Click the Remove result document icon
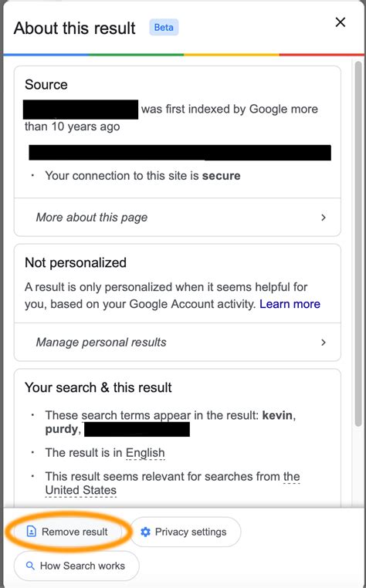 coord(32,532)
